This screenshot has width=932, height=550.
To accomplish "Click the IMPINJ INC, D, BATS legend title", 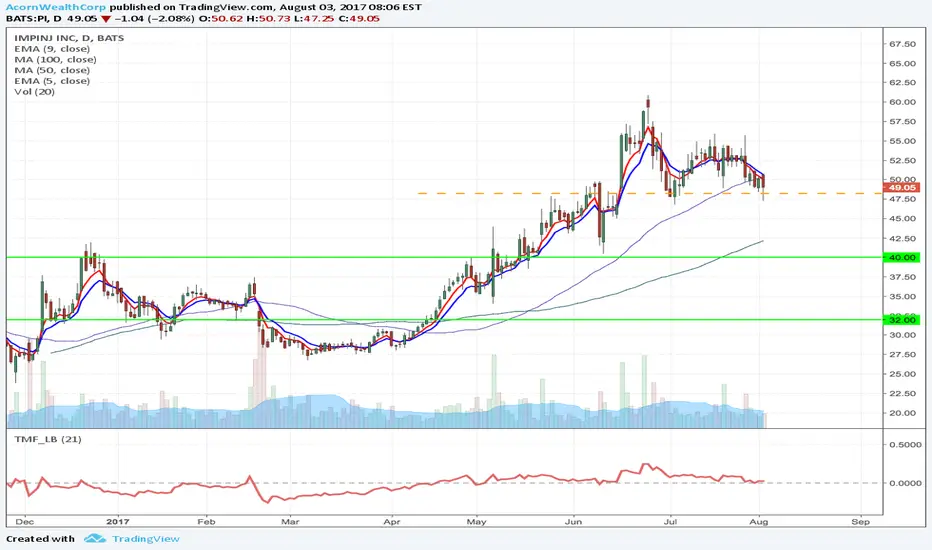I will coord(69,38).
